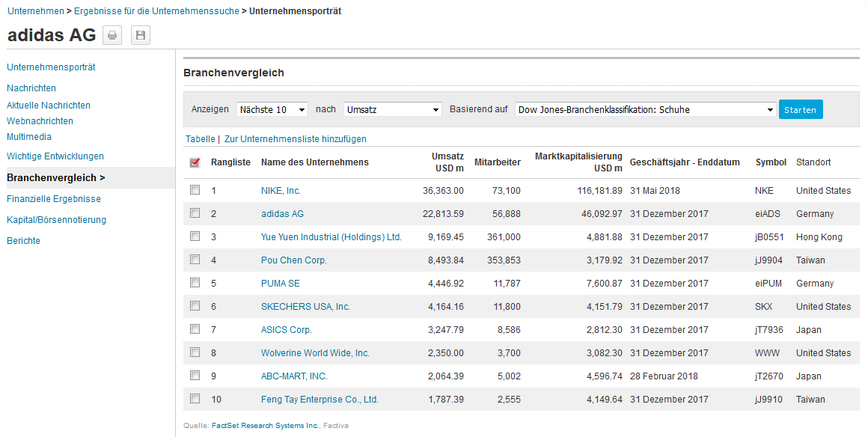Click the save disk icon next to adidas AG
868x437 pixels.
coord(141,35)
